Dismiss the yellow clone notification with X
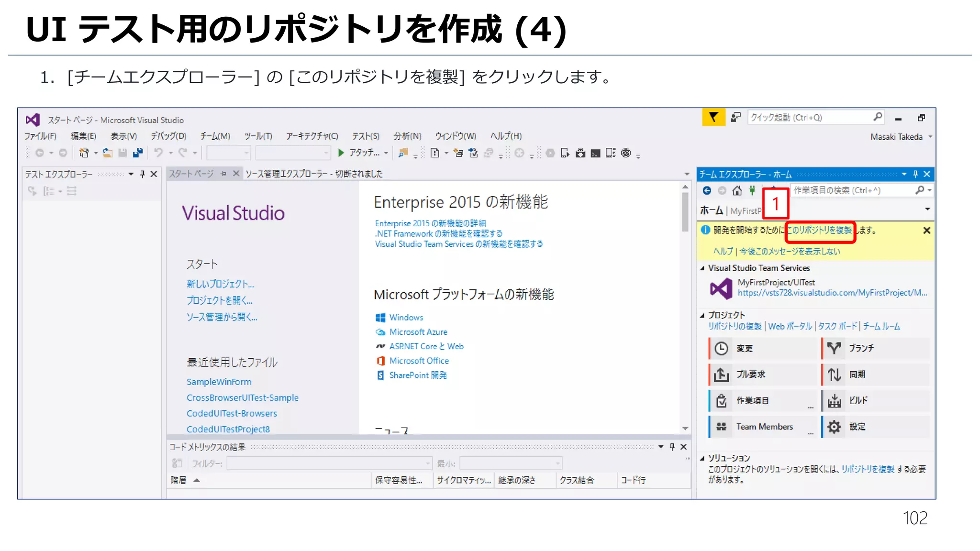This screenshot has height=551, width=980. click(926, 231)
